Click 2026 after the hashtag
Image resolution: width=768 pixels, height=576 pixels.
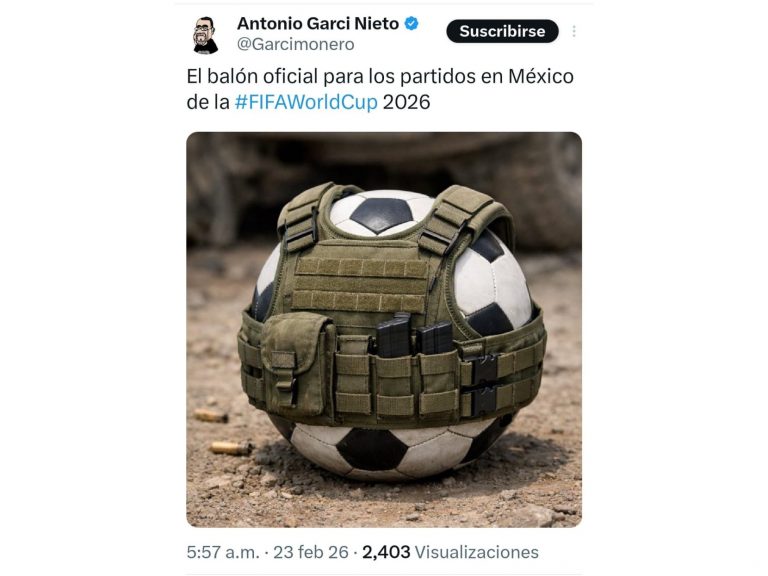406,102
